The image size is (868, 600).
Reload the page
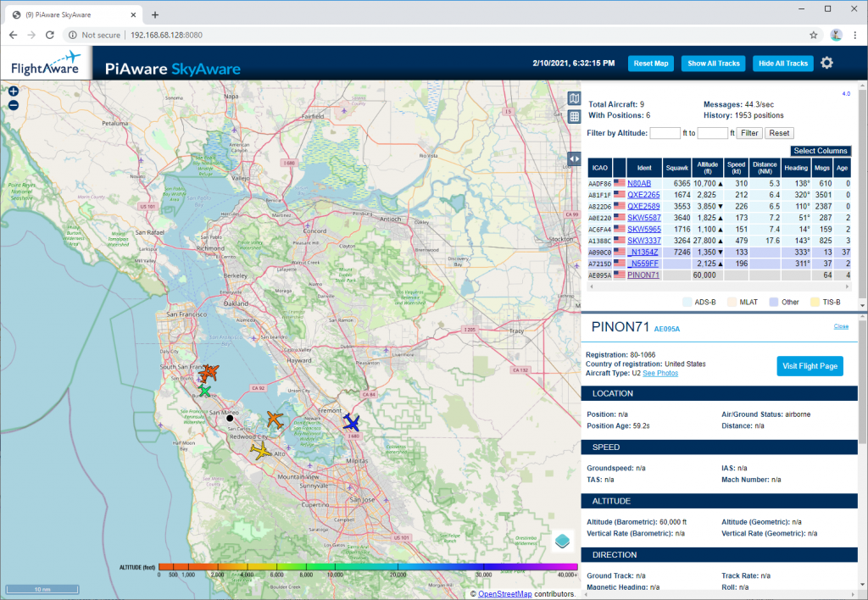click(x=50, y=35)
